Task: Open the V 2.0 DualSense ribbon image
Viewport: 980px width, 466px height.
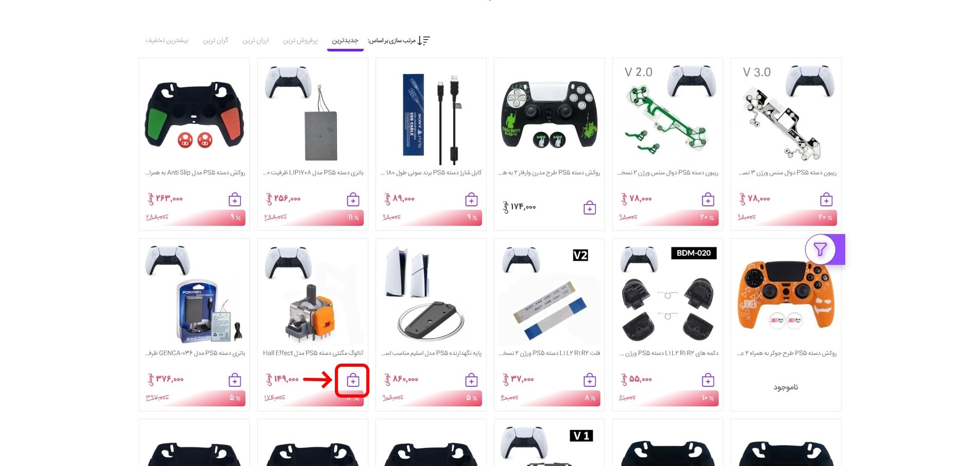Action: point(668,112)
